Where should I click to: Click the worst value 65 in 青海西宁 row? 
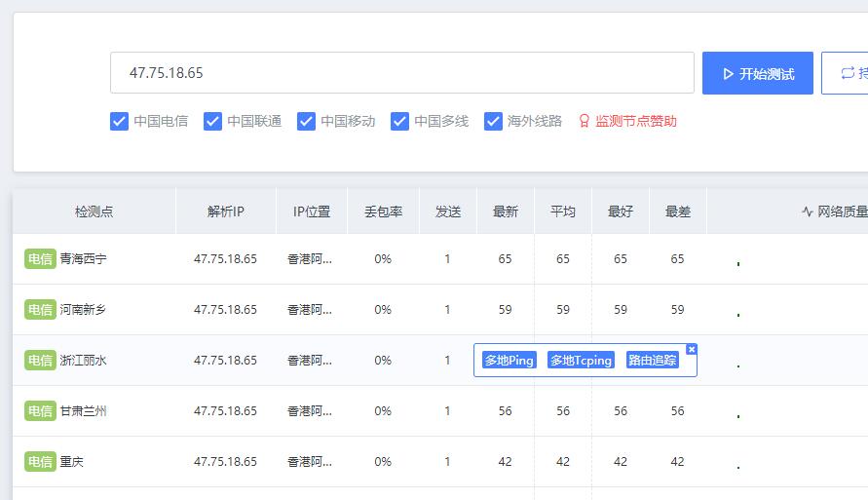click(678, 258)
